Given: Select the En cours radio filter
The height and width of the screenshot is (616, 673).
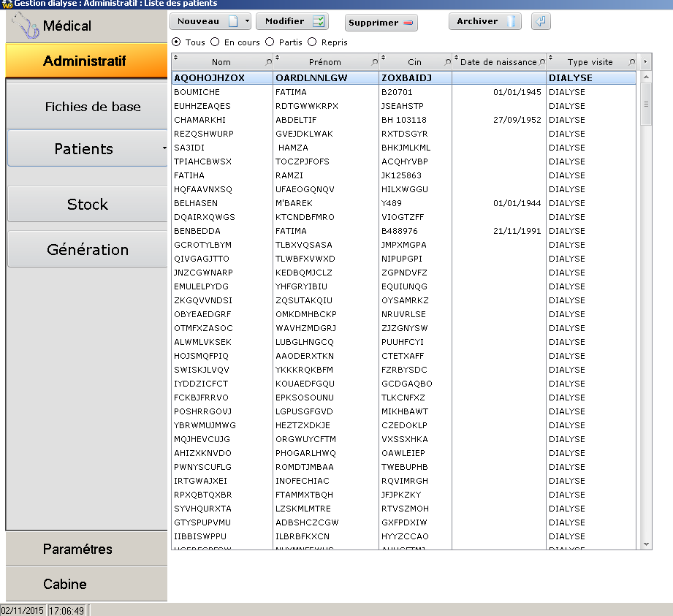Looking at the screenshot, I should click(x=215, y=42).
